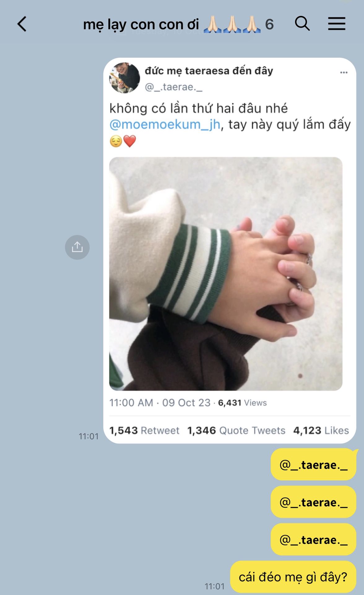
Task: Tap the second @_.taerae._ message bubble
Action: [313, 502]
